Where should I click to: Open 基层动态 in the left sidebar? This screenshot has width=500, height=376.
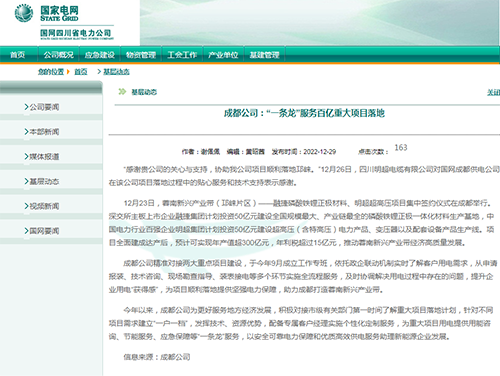(42, 181)
